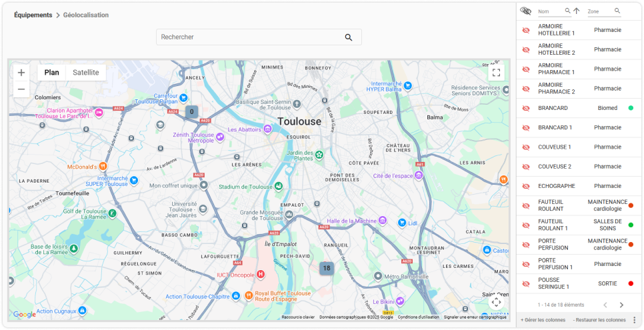The image size is (644, 330).
Task: Toggle all equipment visibility header icon
Action: (526, 11)
